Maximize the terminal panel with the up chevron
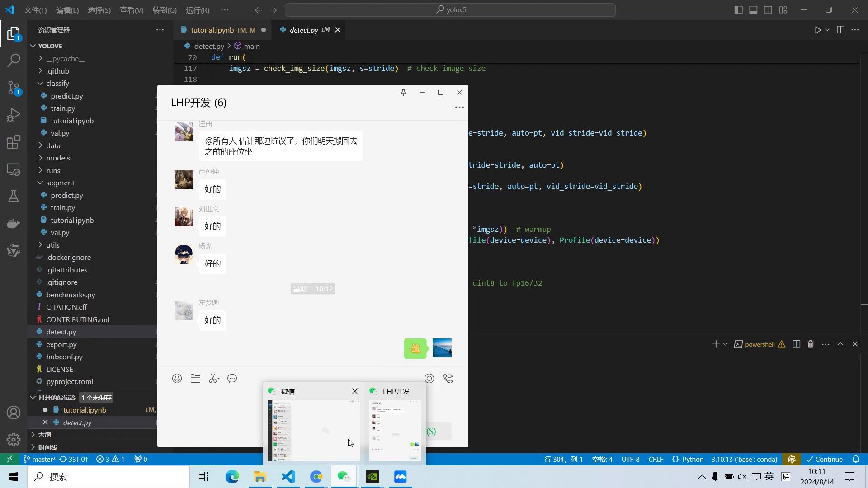Viewport: 868px width, 488px height. (x=840, y=344)
